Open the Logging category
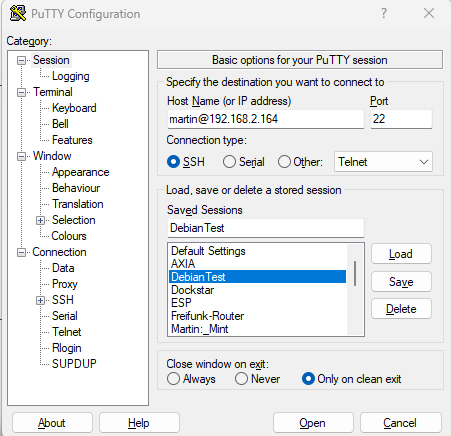 [71, 76]
